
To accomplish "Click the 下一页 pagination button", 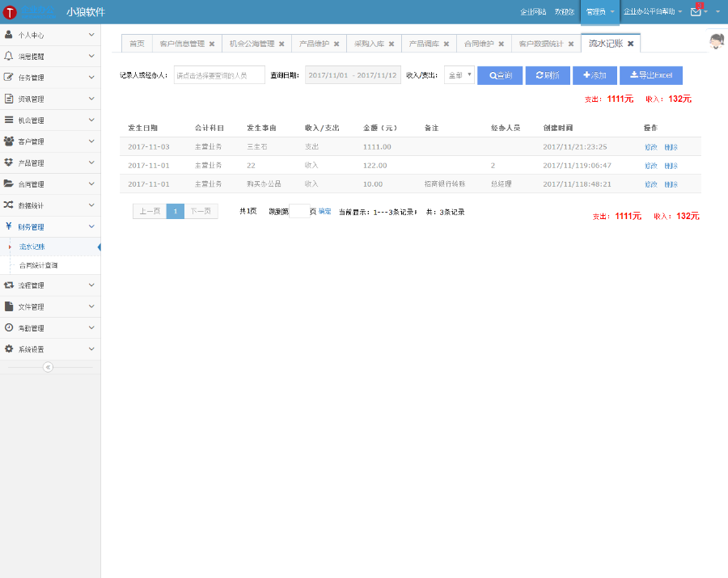I will (201, 211).
